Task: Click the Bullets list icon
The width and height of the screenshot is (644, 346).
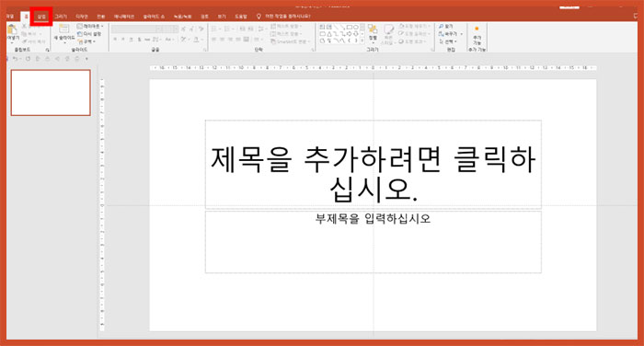Action: [214, 29]
